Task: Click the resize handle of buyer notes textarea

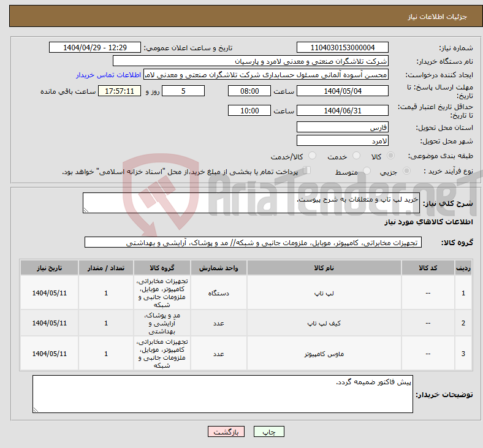Action: [x=36, y=410]
